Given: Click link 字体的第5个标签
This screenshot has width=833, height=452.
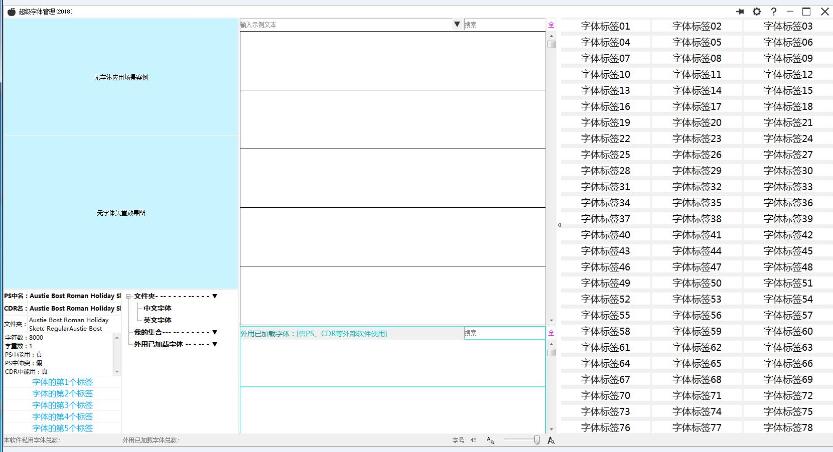Looking at the screenshot, I should pos(62,428).
